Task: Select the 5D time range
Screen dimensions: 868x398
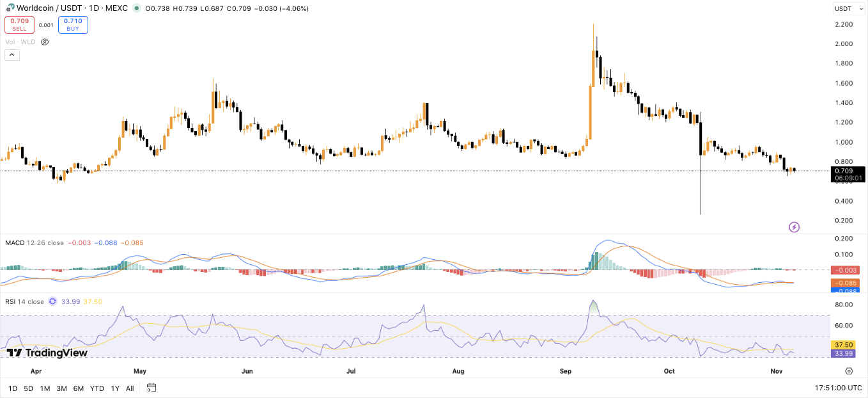Action: pyautogui.click(x=29, y=388)
